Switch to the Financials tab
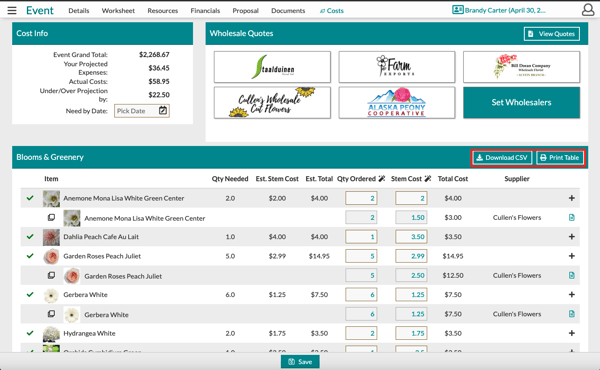The width and height of the screenshot is (600, 370). point(205,11)
